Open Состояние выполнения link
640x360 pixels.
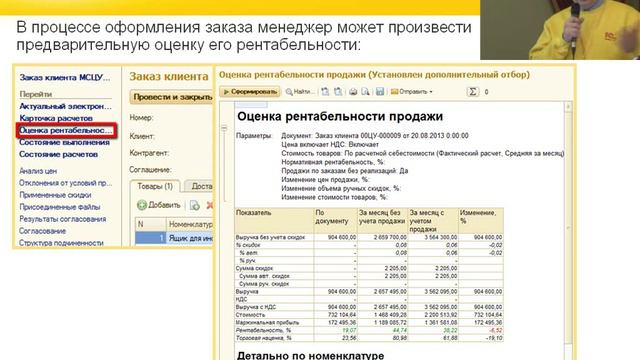pos(64,142)
